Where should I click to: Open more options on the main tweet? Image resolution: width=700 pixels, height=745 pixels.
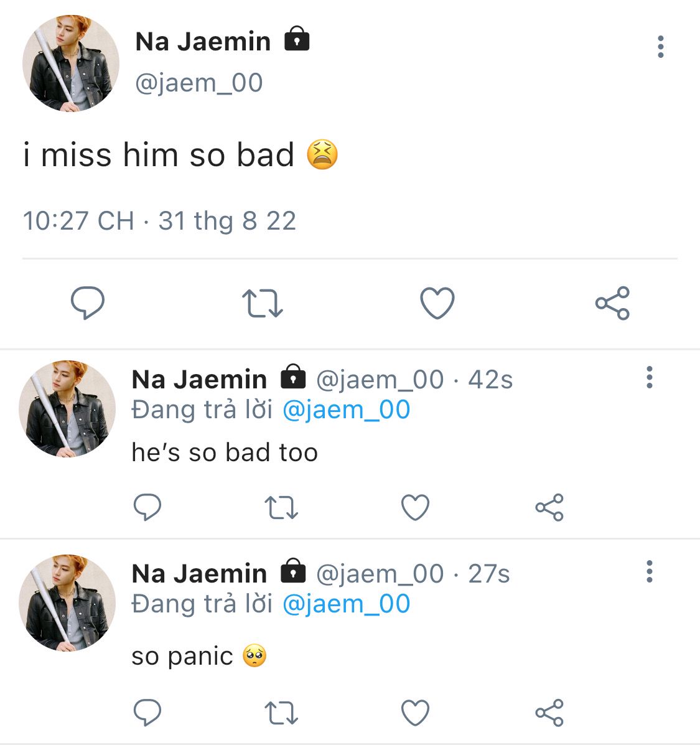pyautogui.click(x=660, y=47)
